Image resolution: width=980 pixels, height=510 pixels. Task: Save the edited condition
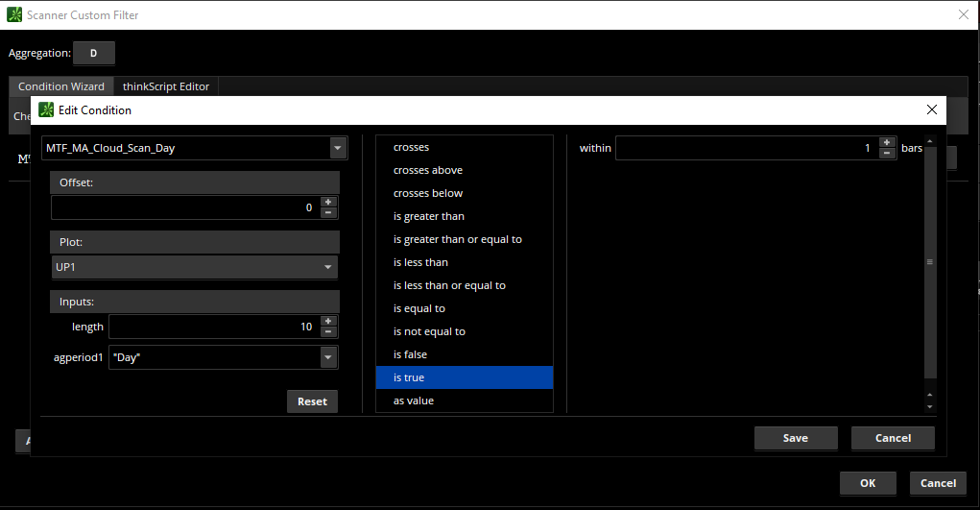click(x=796, y=438)
